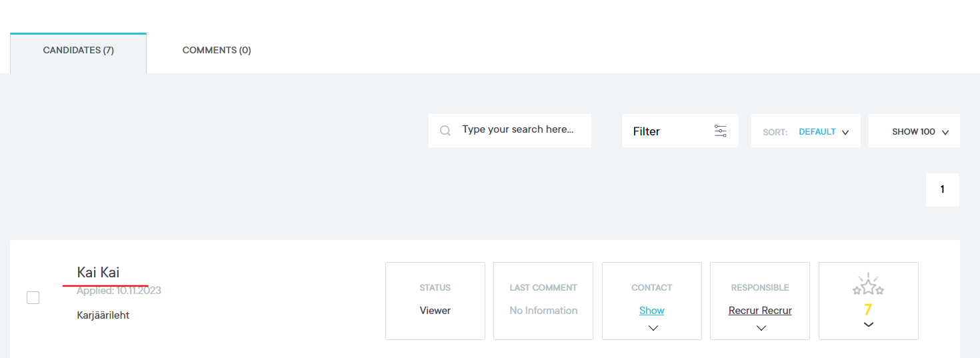The height and width of the screenshot is (358, 980).
Task: Open the Last Comment box
Action: pyautogui.click(x=543, y=301)
